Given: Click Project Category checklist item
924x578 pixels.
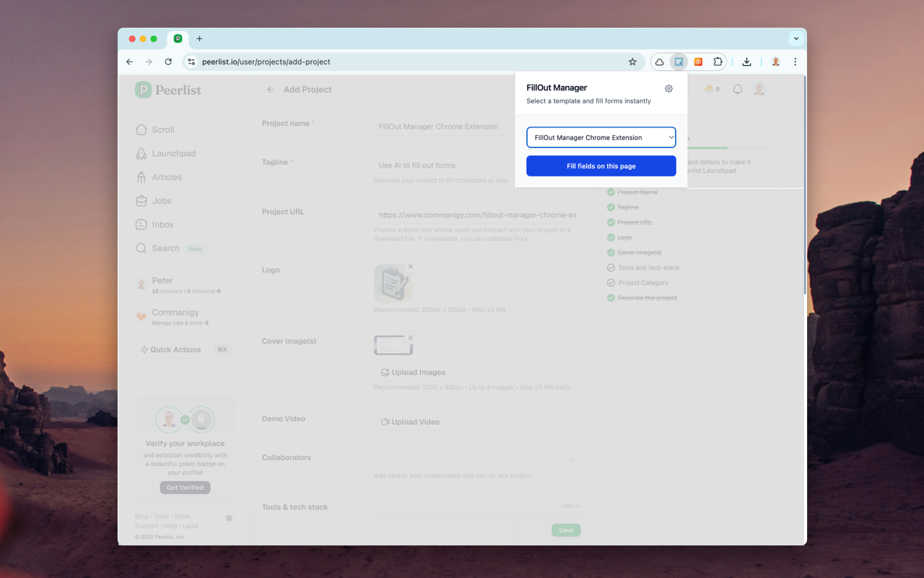Looking at the screenshot, I should coord(637,283).
